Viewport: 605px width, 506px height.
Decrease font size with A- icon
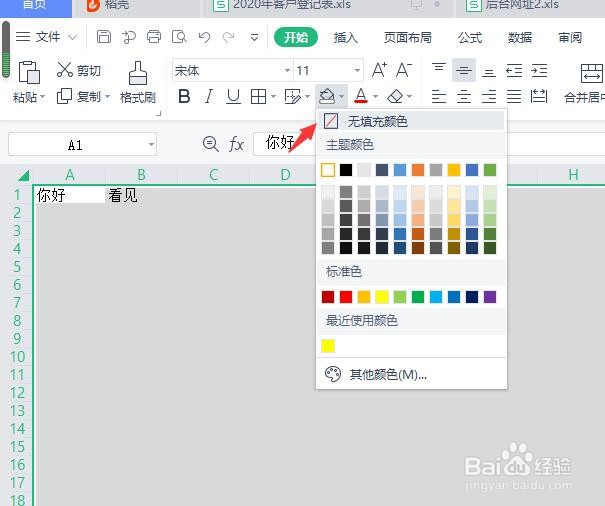[x=404, y=70]
